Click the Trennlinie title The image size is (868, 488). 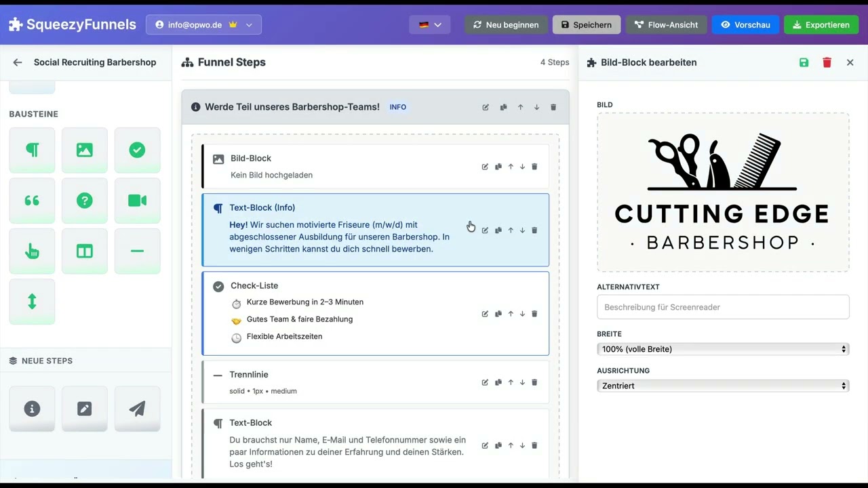[x=249, y=374]
